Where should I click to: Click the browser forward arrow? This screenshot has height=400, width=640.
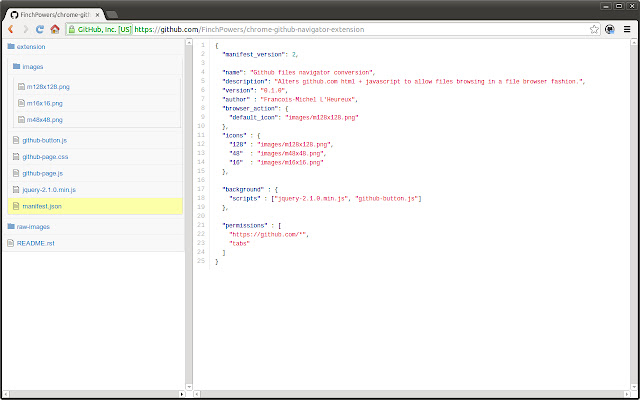[24, 30]
